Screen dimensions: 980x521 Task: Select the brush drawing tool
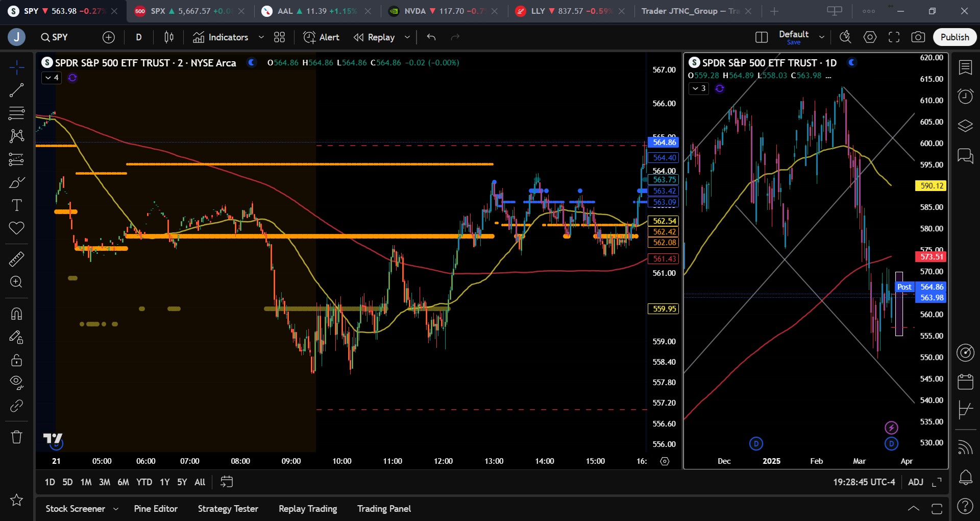click(16, 182)
